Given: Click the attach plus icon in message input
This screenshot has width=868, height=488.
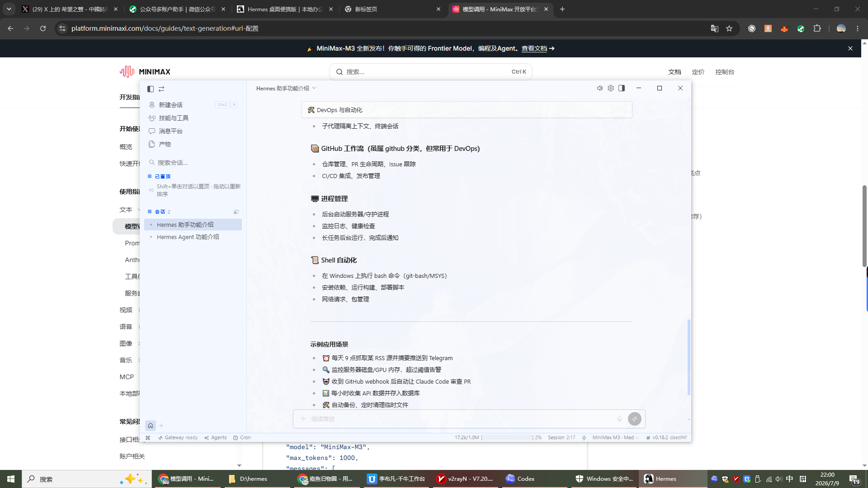Looking at the screenshot, I should point(303,419).
